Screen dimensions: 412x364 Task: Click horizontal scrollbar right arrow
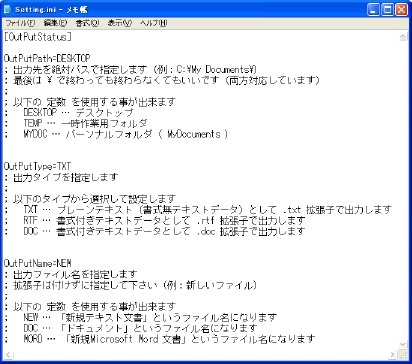point(393,355)
